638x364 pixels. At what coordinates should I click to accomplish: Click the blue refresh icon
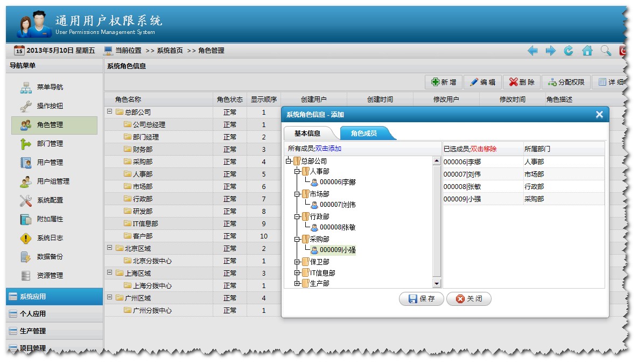569,51
